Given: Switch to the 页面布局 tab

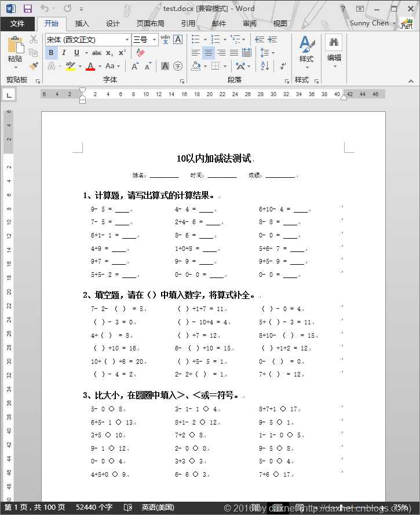Looking at the screenshot, I should (x=151, y=24).
